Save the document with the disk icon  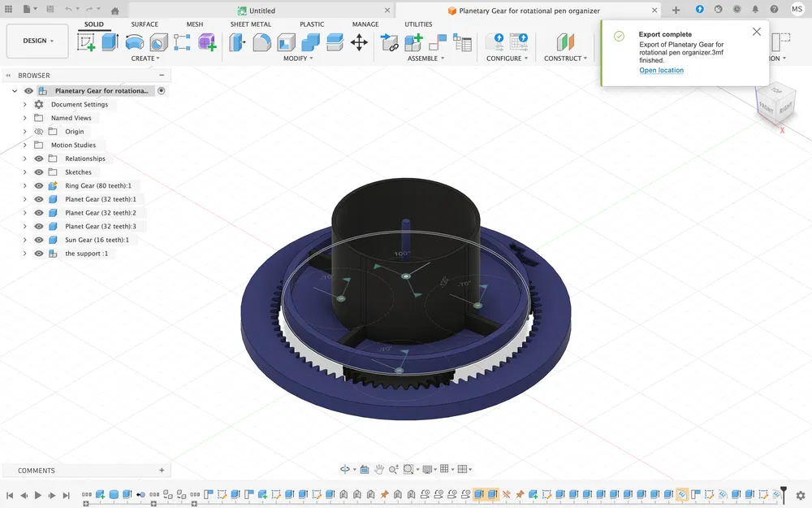pos(50,9)
